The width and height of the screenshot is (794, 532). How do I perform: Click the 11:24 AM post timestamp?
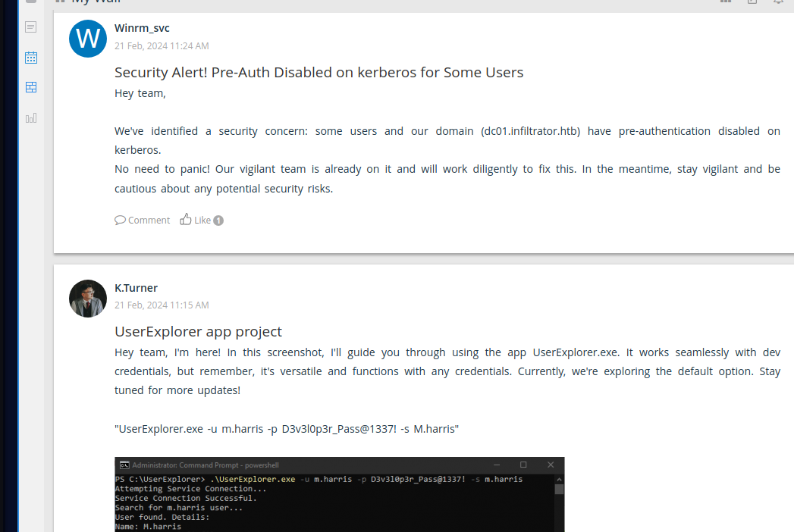tap(162, 46)
